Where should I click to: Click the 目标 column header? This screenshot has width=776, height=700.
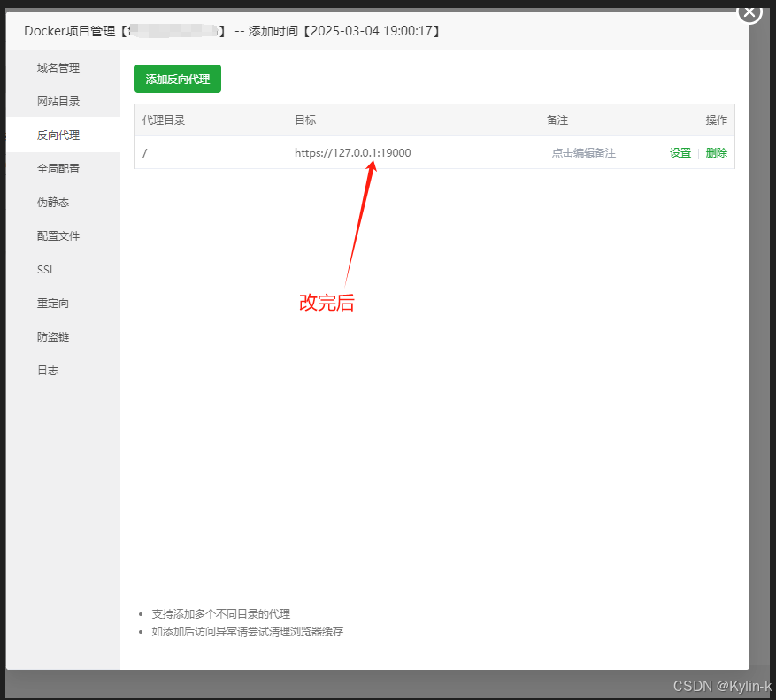click(x=305, y=120)
